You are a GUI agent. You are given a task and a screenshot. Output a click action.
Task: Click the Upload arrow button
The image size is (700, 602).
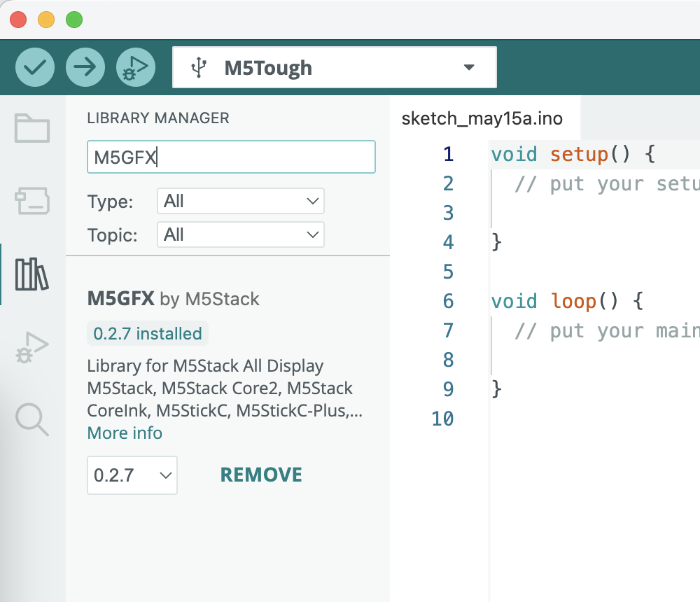coord(85,67)
